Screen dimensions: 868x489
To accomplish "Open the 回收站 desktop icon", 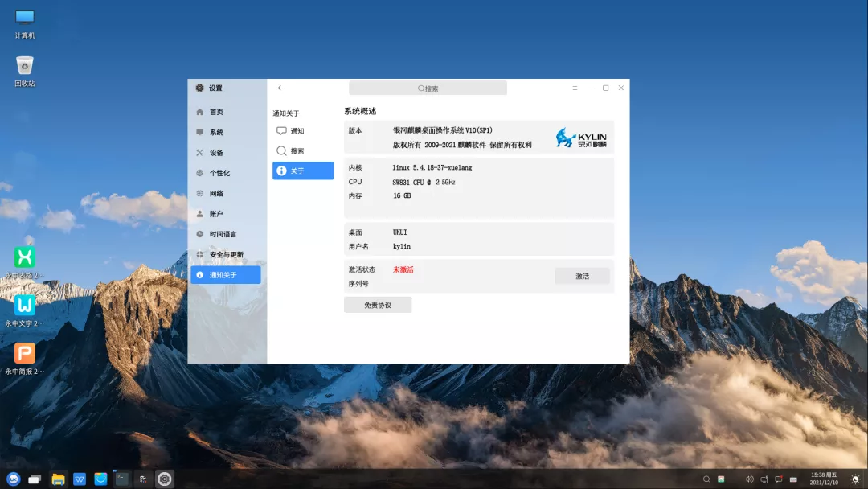I will click(x=25, y=72).
